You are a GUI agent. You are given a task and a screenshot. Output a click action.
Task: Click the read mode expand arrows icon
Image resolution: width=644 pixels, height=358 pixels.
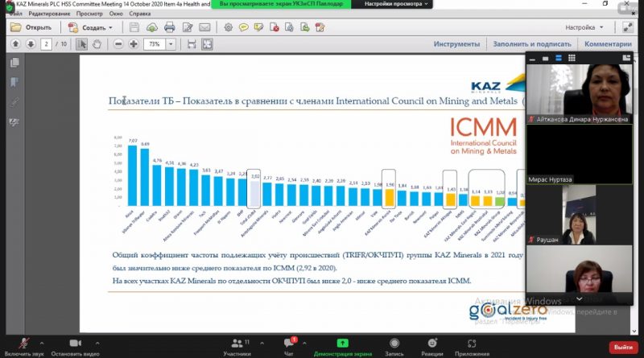[628, 27]
